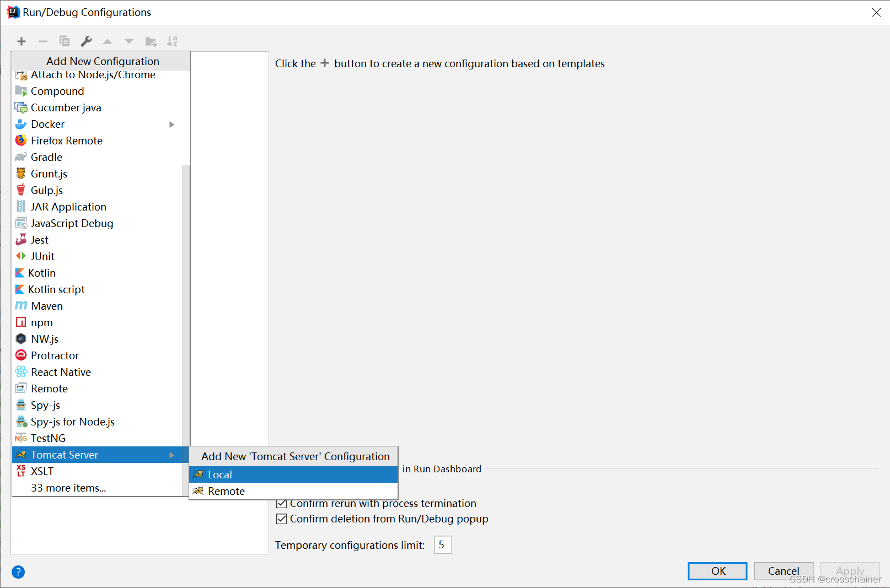Choose Remote Tomcat Server configuration

[x=293, y=491]
